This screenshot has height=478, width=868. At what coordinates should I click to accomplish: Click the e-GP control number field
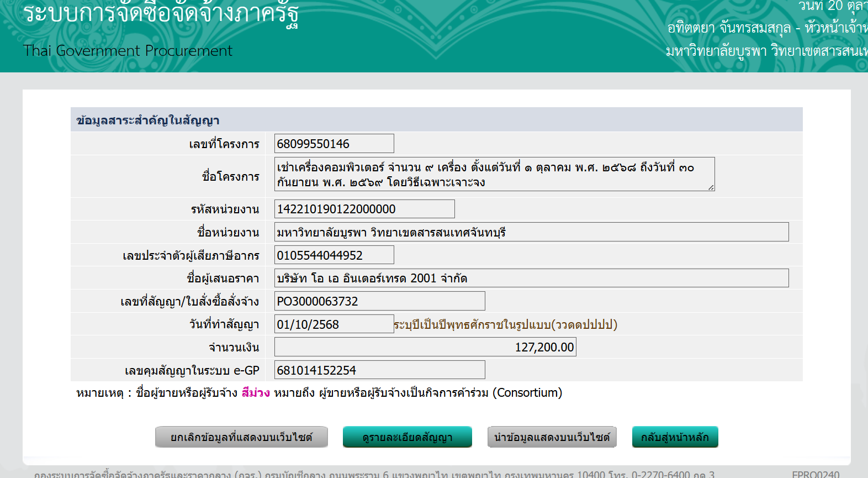[379, 370]
